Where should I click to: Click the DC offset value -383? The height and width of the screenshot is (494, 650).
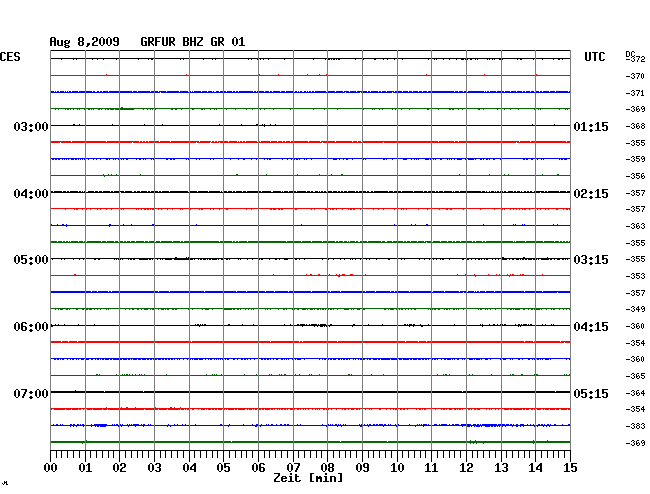click(635, 426)
